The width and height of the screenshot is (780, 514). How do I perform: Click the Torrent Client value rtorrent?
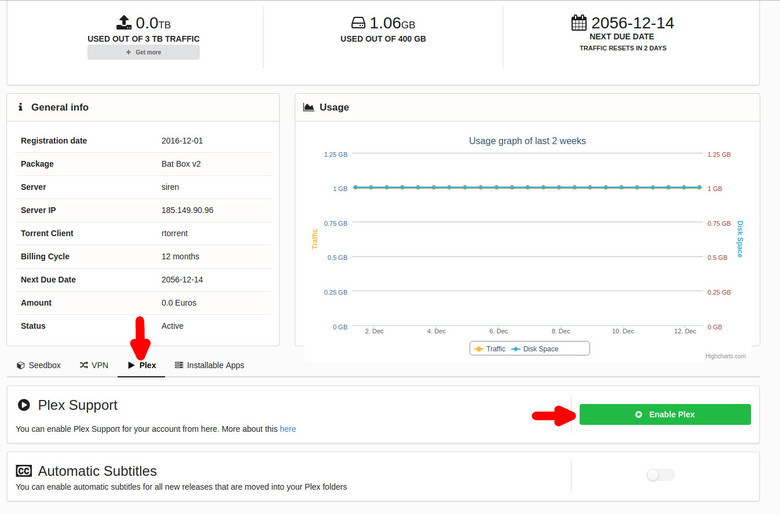pyautogui.click(x=175, y=233)
